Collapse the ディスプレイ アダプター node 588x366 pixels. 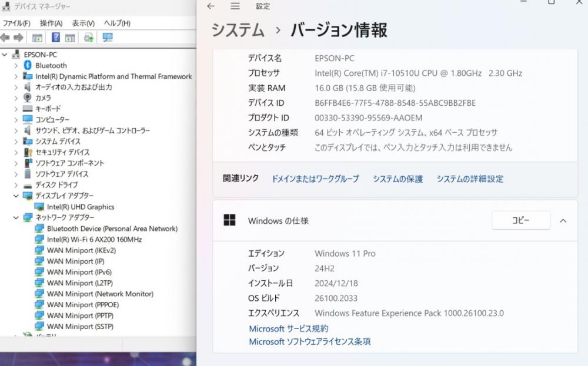pos(16,196)
